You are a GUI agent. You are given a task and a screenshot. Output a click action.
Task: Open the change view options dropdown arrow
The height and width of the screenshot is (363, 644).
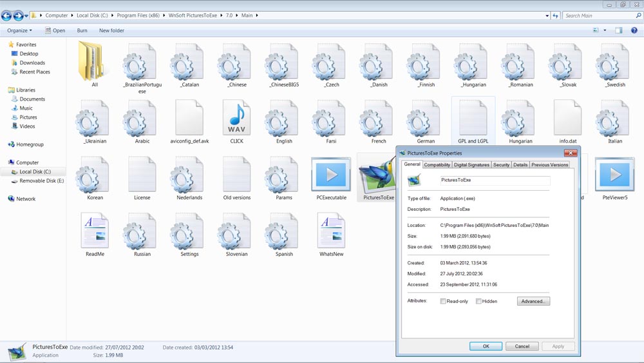click(605, 30)
